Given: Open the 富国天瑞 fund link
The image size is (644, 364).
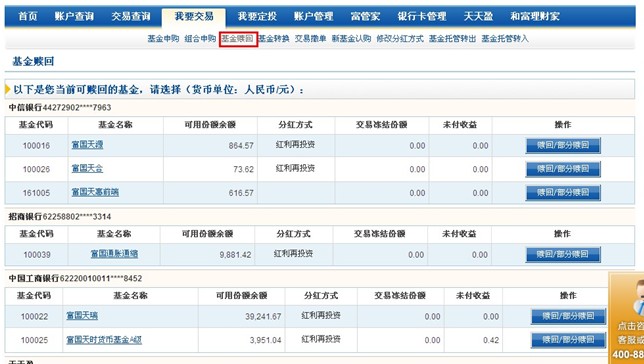Looking at the screenshot, I should (x=82, y=316).
